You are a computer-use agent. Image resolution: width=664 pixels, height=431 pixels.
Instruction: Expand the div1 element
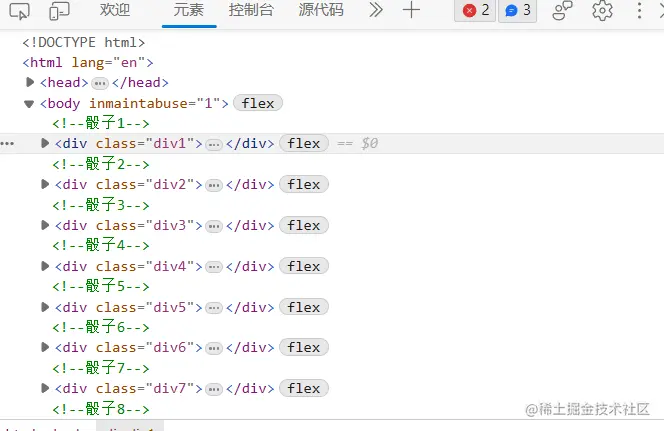point(45,143)
